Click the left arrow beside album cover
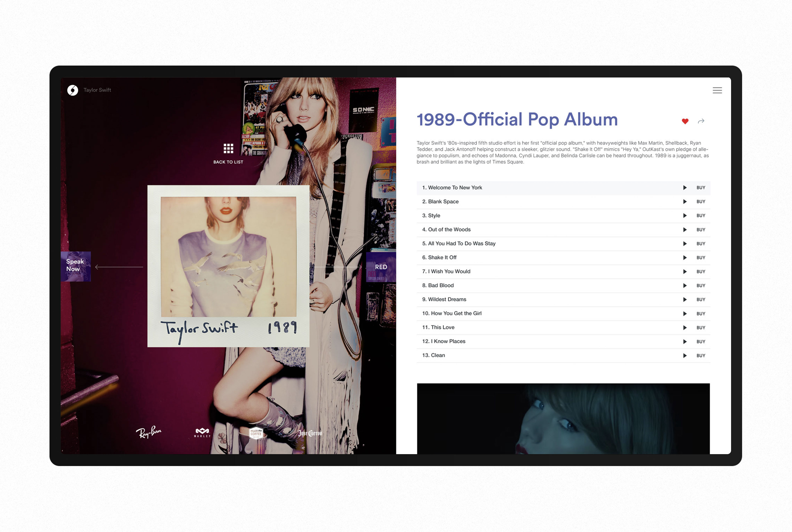The height and width of the screenshot is (532, 792). pyautogui.click(x=119, y=267)
